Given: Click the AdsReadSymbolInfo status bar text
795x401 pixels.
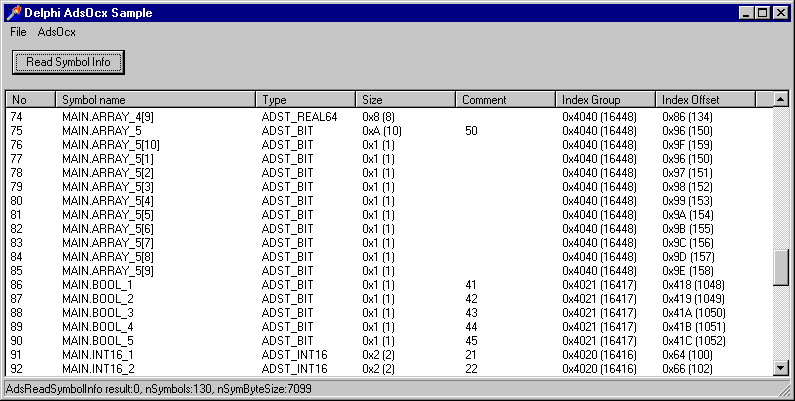Looking at the screenshot, I should click(x=158, y=389).
